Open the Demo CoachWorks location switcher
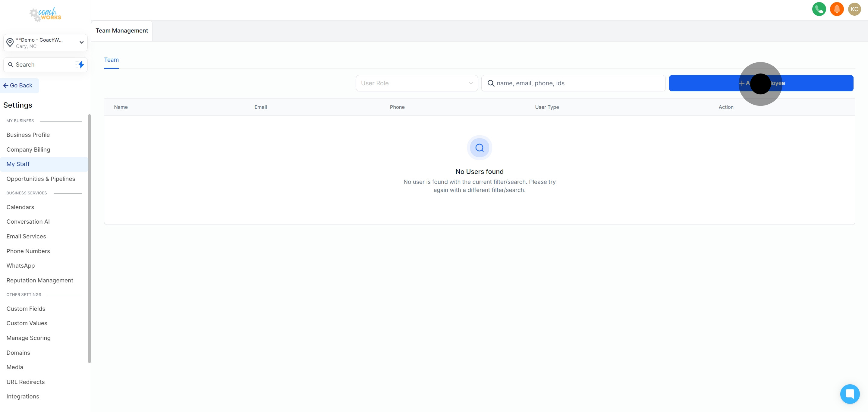This screenshot has width=868, height=412. click(x=46, y=43)
